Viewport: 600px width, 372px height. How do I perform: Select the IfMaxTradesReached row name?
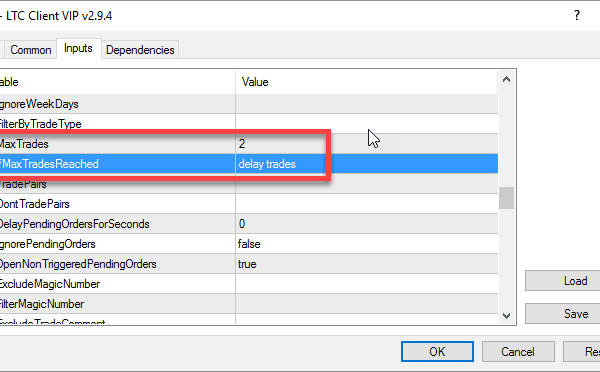49,164
